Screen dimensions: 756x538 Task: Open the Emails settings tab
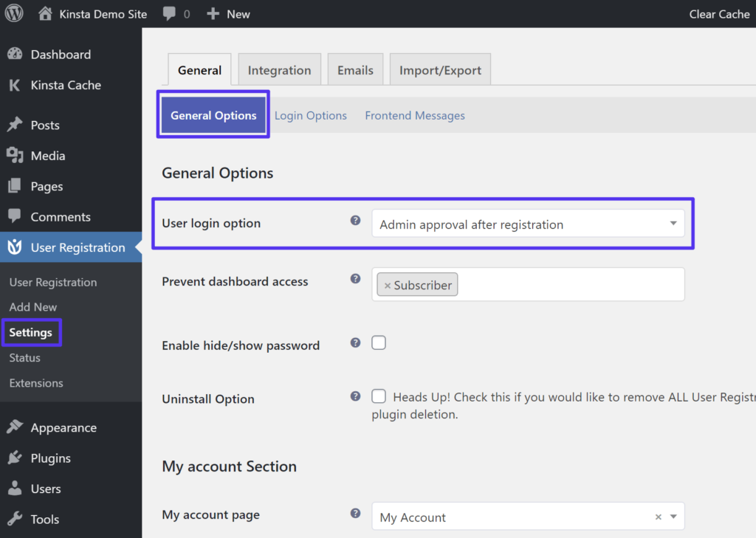click(355, 69)
